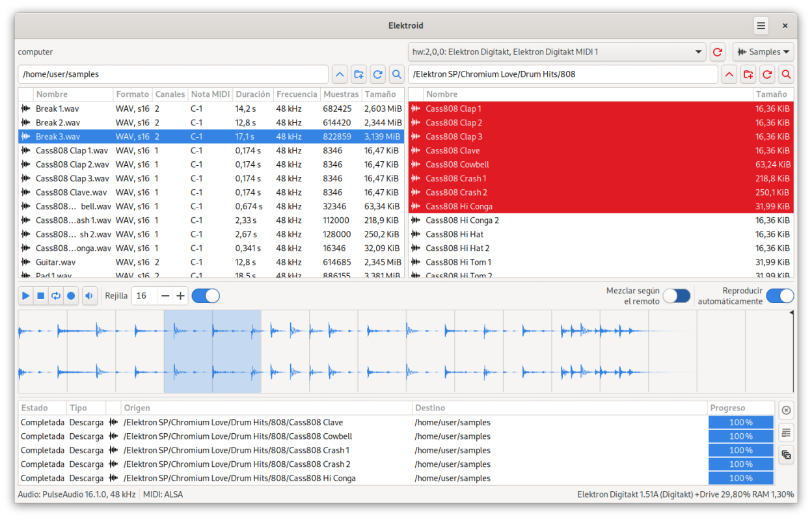Open the volume speaker control
This screenshot has height=519, width=812.
point(90,296)
